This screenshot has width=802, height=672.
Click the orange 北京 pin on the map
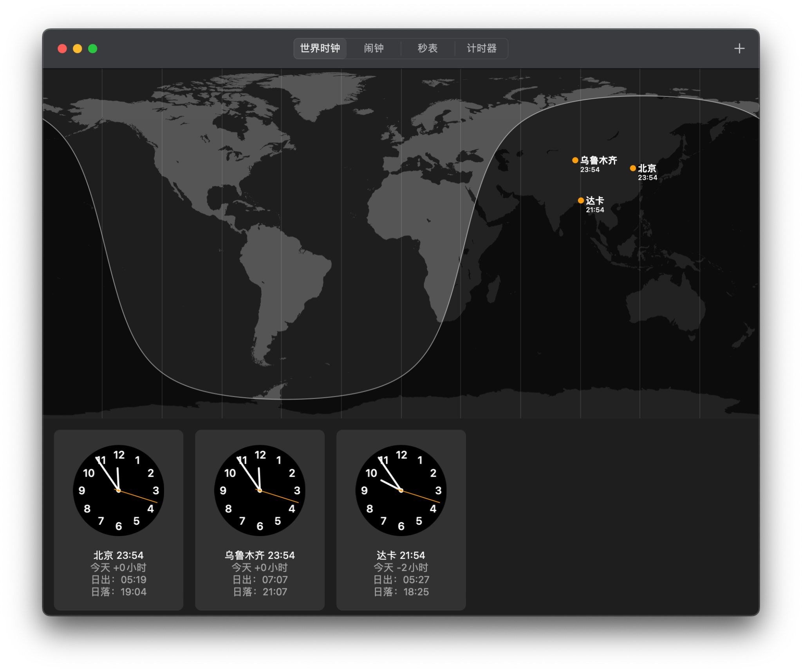[633, 168]
